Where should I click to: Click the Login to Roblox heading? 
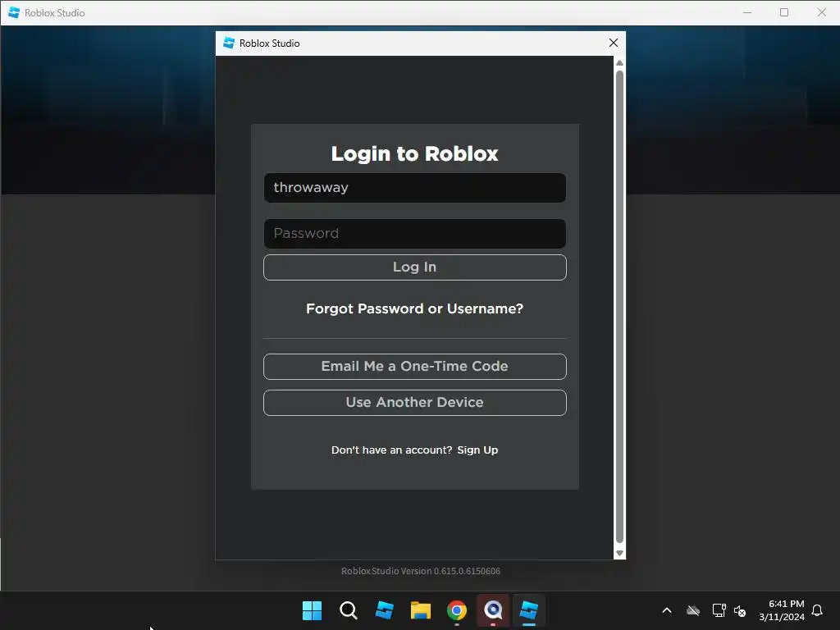(x=414, y=153)
